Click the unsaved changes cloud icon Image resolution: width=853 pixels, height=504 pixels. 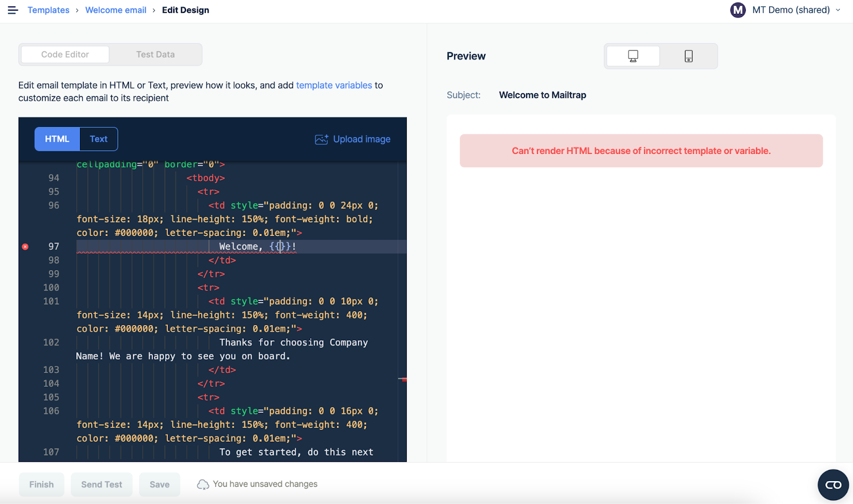pyautogui.click(x=203, y=484)
